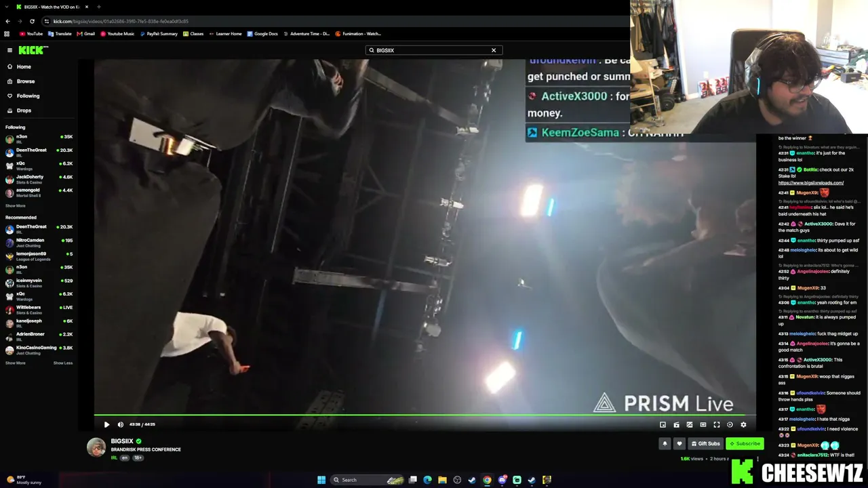The height and width of the screenshot is (488, 868).
Task: Open Wittlebears recommended channel
Action: (39, 310)
